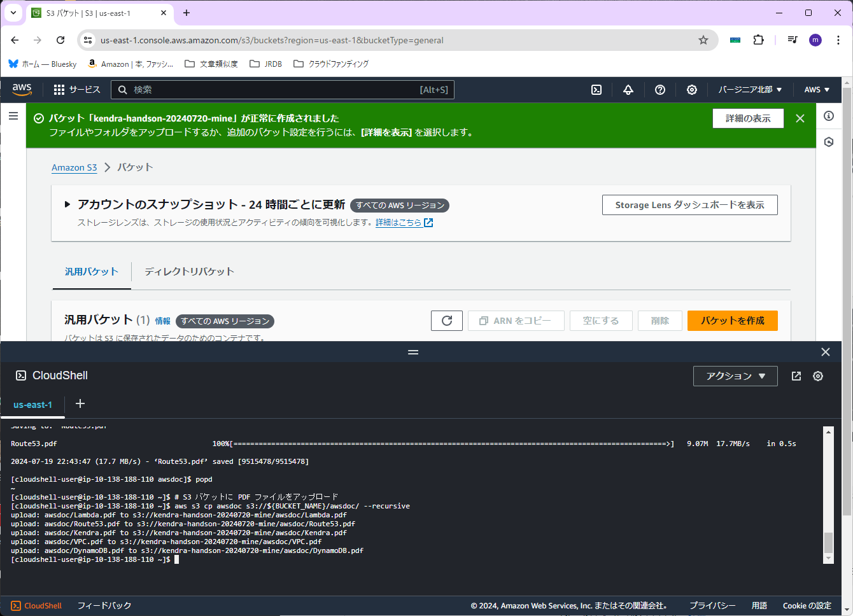Open the AWS account dropdown
Viewport: 853px width, 616px height.
[817, 90]
